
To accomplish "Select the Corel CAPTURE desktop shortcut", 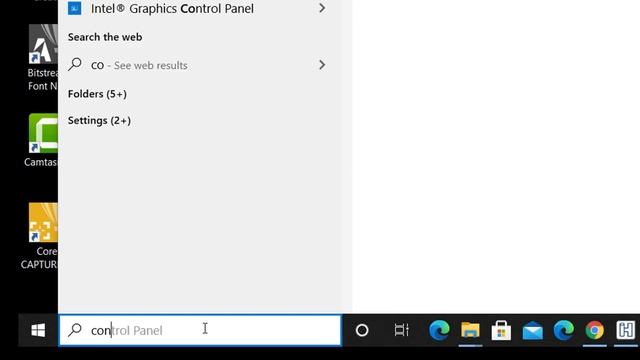I will tap(40, 236).
